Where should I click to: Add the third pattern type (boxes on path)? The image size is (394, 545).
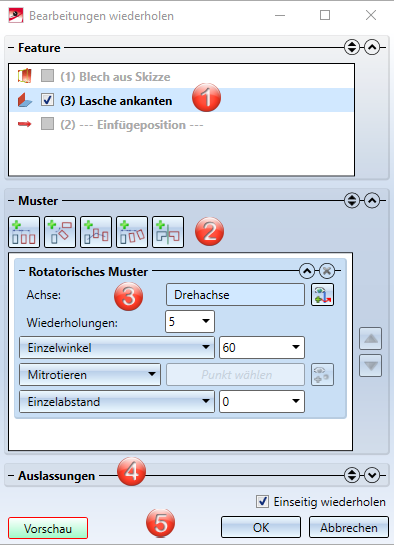click(x=96, y=232)
